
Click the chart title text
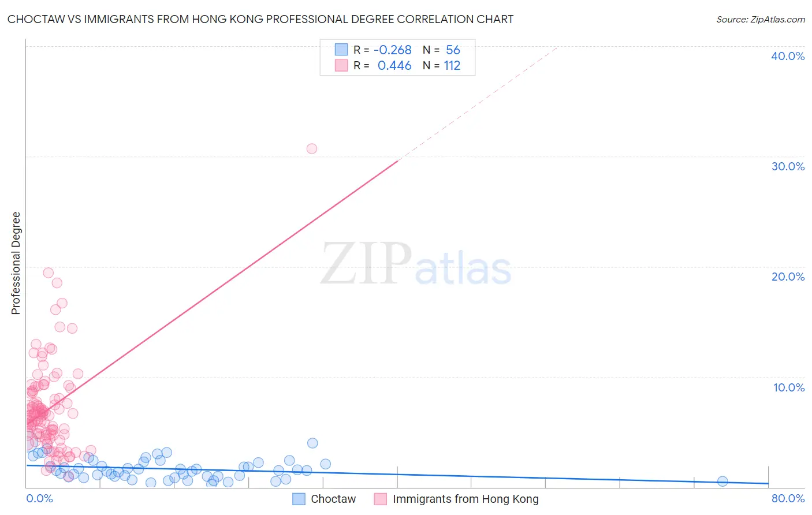[260, 19]
